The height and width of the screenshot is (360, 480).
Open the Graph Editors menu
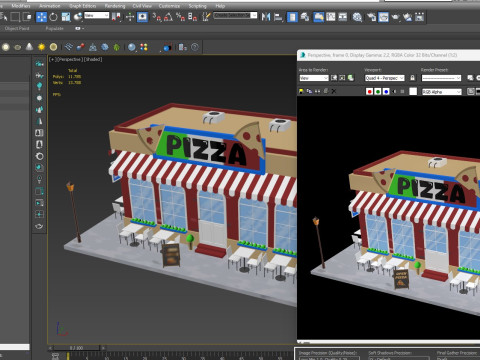coord(83,6)
